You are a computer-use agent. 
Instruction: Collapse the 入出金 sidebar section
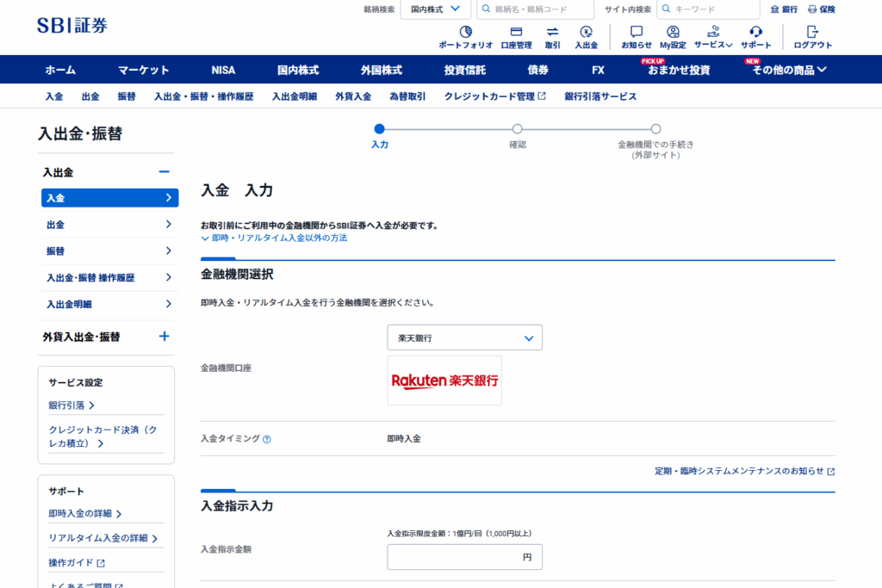tap(164, 172)
